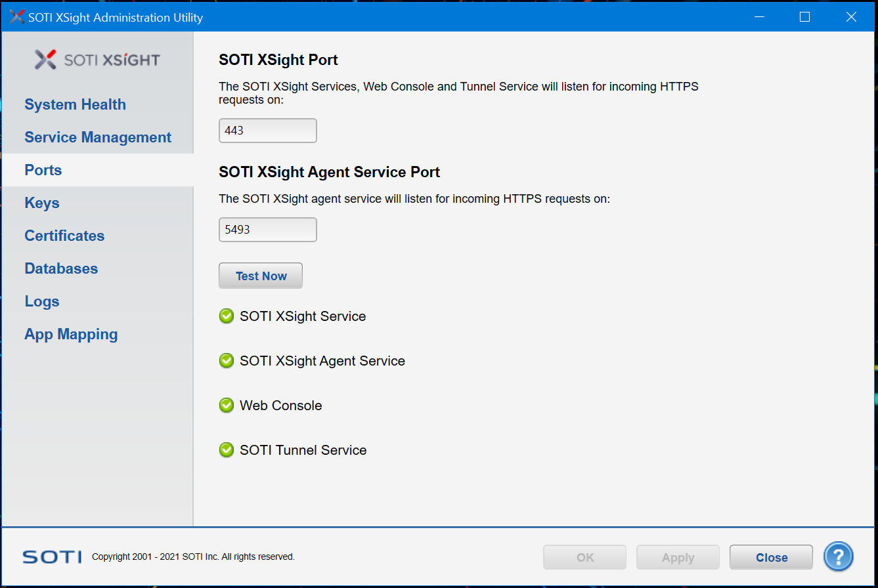This screenshot has height=588, width=878.
Task: Click the Test Now button
Action: coord(261,276)
